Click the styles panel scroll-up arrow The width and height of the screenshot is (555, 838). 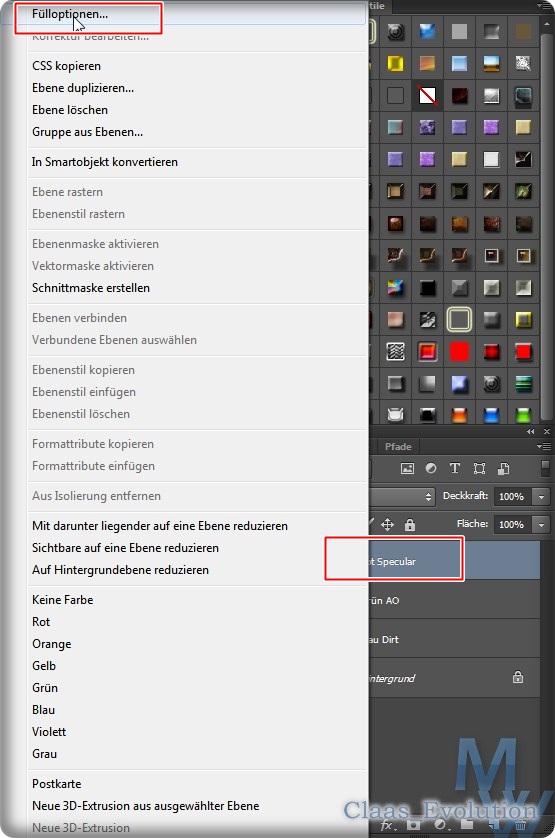pos(546,24)
